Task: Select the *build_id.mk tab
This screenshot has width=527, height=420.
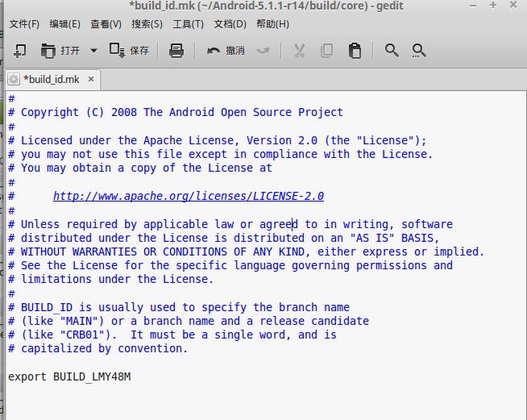Action: click(x=52, y=79)
